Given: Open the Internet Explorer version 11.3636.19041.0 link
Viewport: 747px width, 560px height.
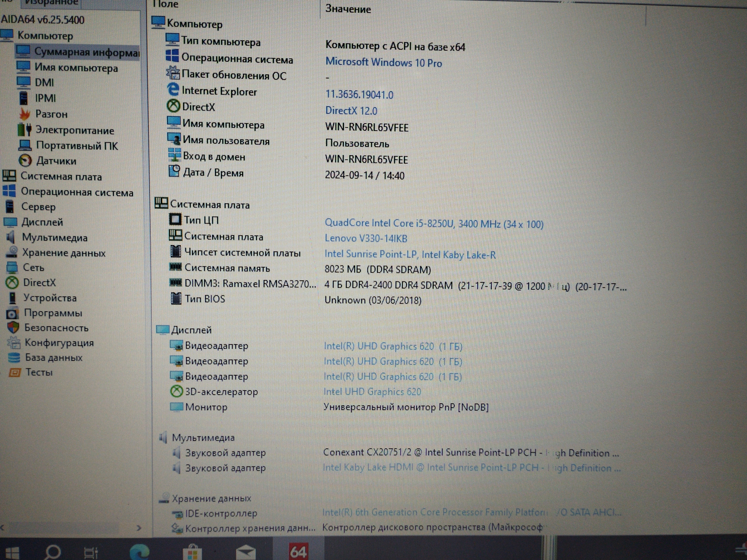Looking at the screenshot, I should click(x=359, y=94).
